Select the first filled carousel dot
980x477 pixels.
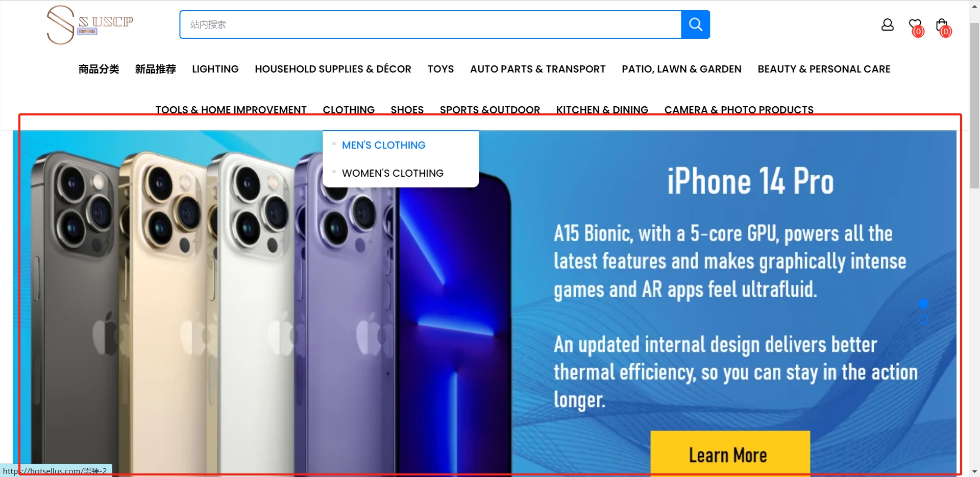tap(923, 304)
